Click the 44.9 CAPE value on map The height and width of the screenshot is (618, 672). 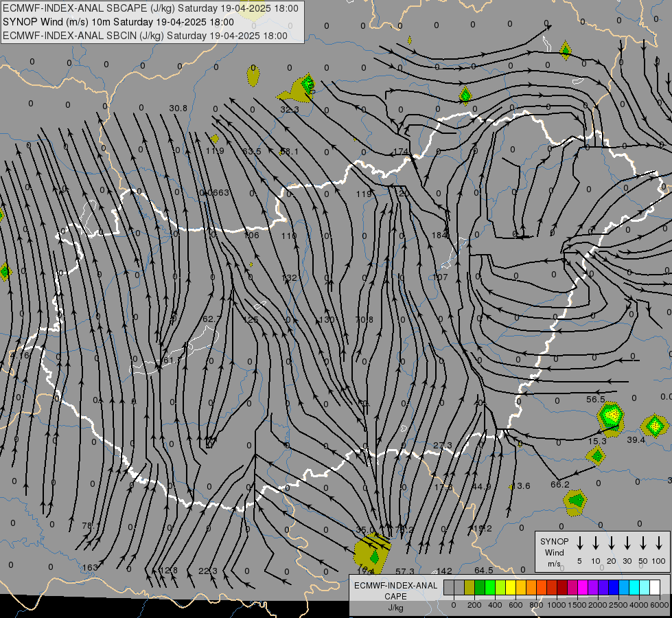[x=481, y=487]
